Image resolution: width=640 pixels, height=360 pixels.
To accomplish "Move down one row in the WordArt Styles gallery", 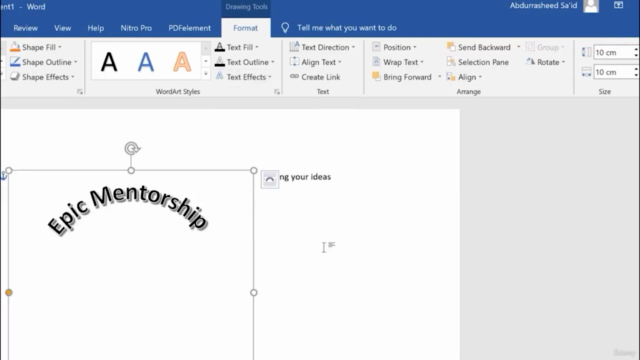I will 206,62.
